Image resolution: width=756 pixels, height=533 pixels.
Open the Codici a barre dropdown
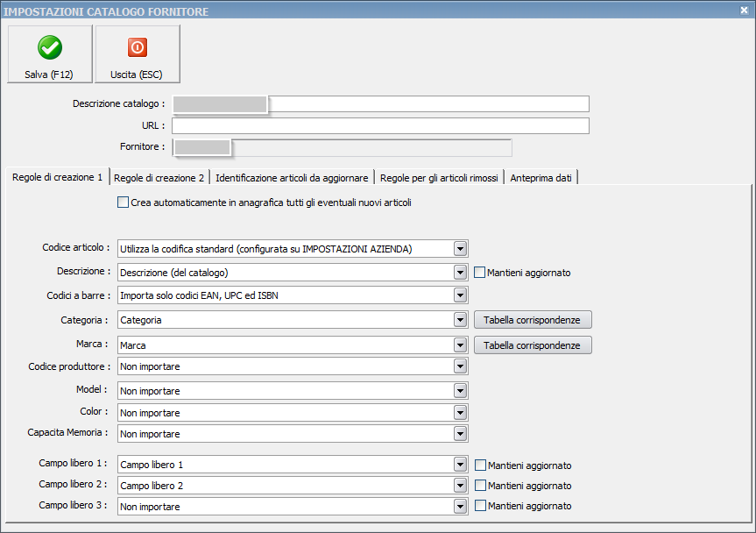coord(461,295)
